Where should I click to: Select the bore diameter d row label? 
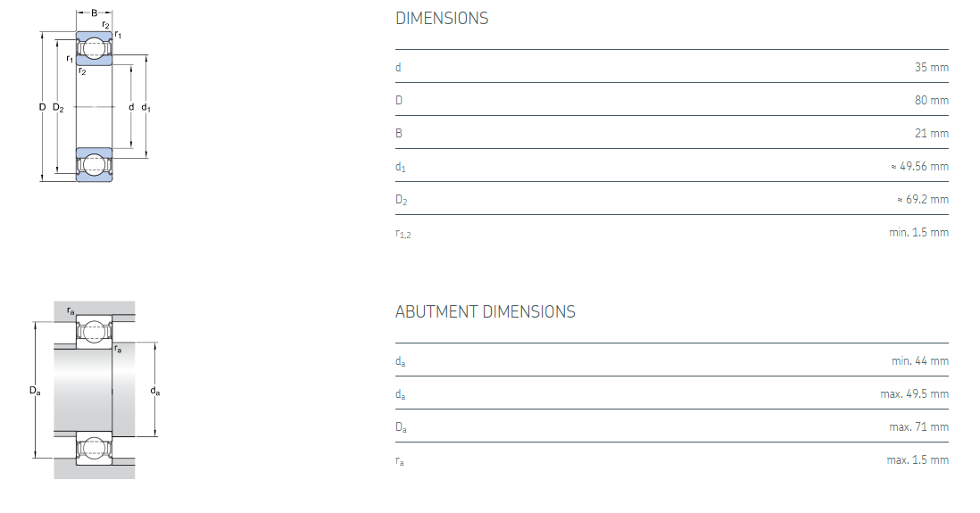pos(398,67)
